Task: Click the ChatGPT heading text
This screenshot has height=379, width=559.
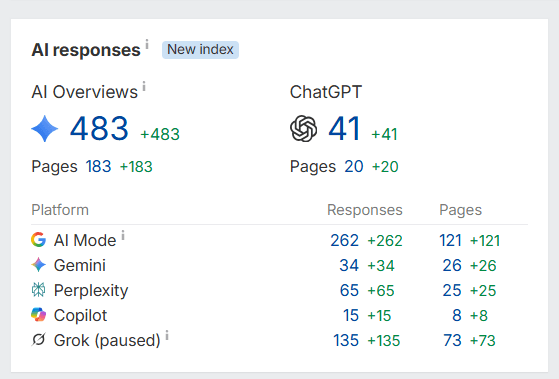Action: (326, 92)
